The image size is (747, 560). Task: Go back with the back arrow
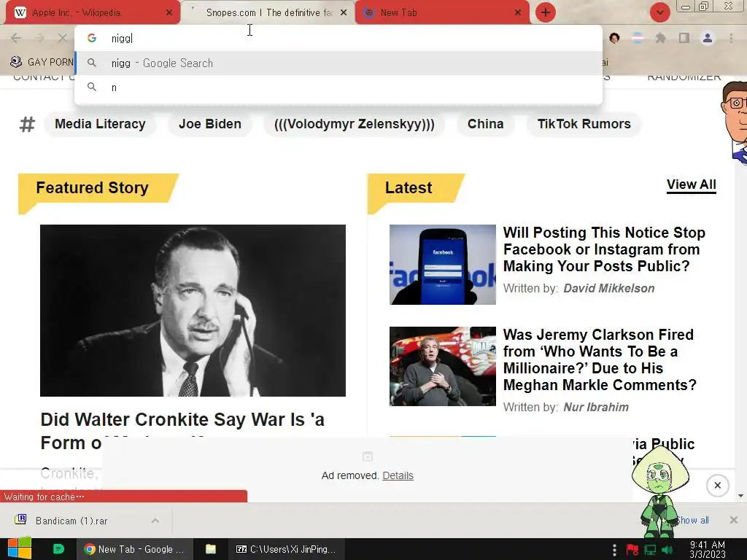pyautogui.click(x=16, y=38)
